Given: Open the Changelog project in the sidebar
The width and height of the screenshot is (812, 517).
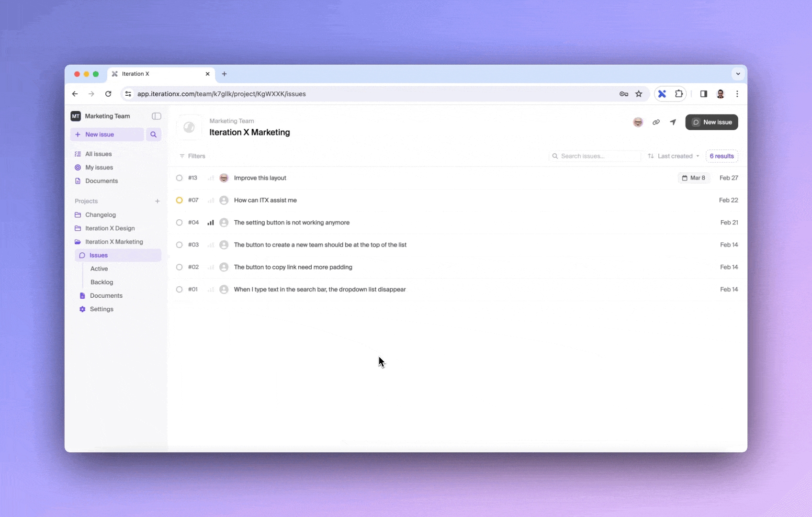Looking at the screenshot, I should 101,215.
